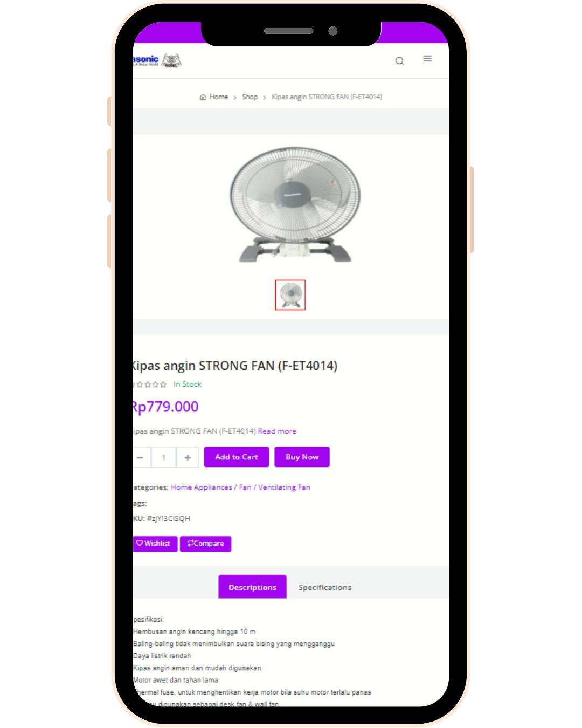Click the home icon in breadcrumb

pos(203,97)
